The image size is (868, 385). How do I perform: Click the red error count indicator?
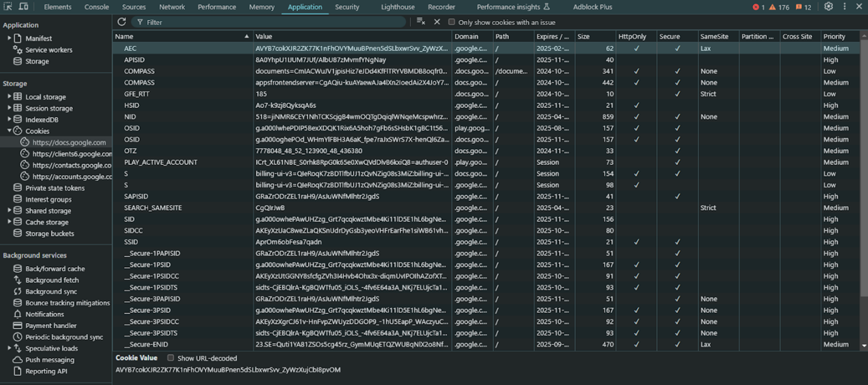pyautogui.click(x=759, y=7)
